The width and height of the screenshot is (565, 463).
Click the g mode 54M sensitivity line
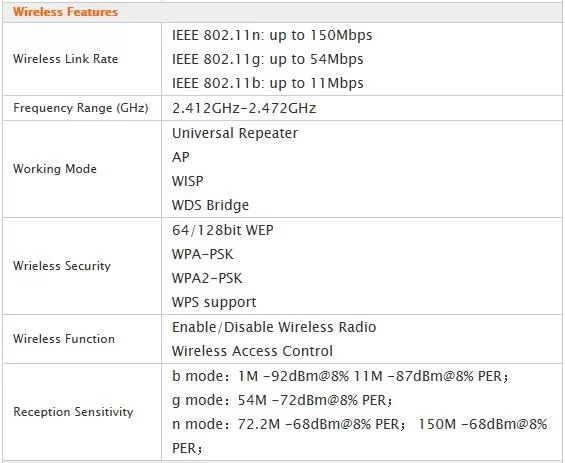pyautogui.click(x=282, y=400)
